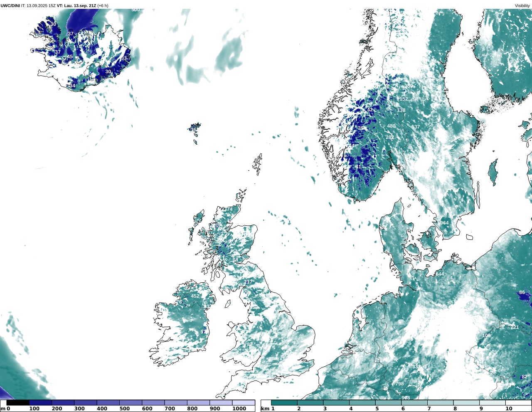
Task: Click the '480' visibility value over Norway
Action: pos(391,126)
